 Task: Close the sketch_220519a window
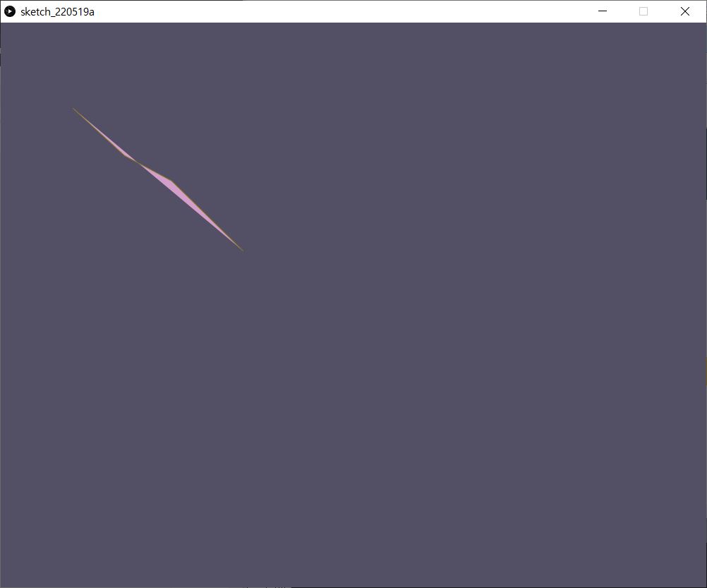(684, 11)
